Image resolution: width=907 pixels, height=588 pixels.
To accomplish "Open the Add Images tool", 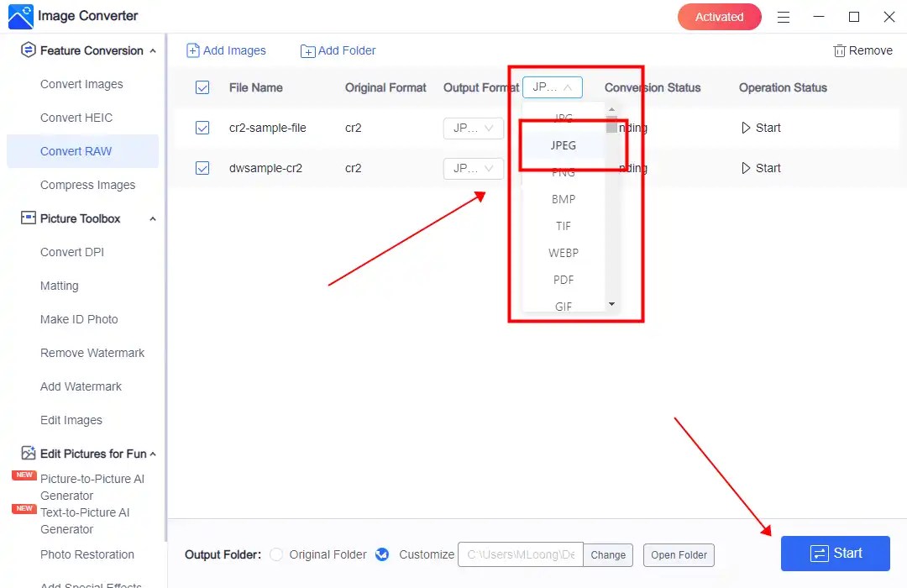I will pyautogui.click(x=226, y=50).
